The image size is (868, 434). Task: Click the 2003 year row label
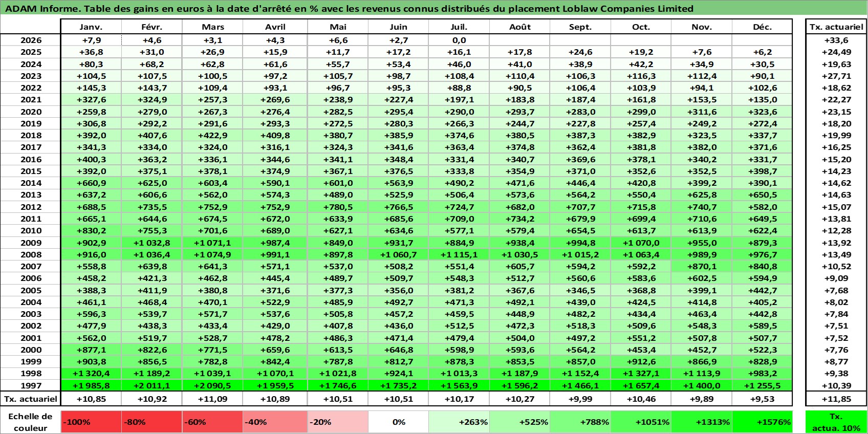[31, 314]
